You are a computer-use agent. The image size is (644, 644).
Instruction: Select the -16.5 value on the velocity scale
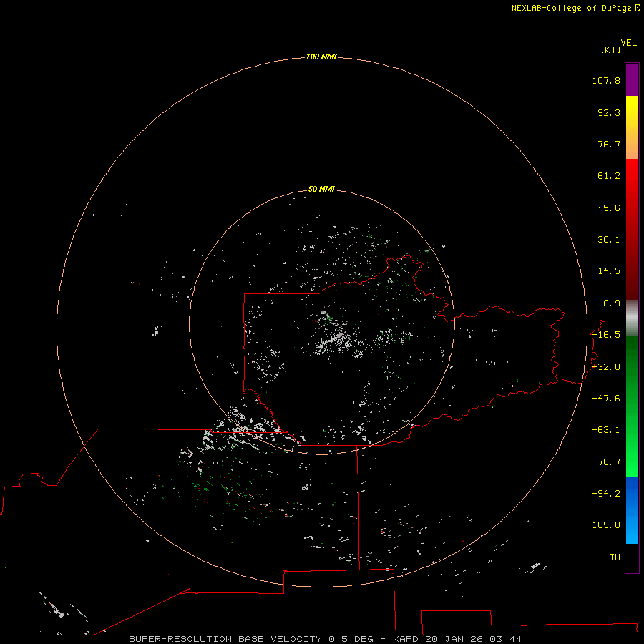[606, 335]
